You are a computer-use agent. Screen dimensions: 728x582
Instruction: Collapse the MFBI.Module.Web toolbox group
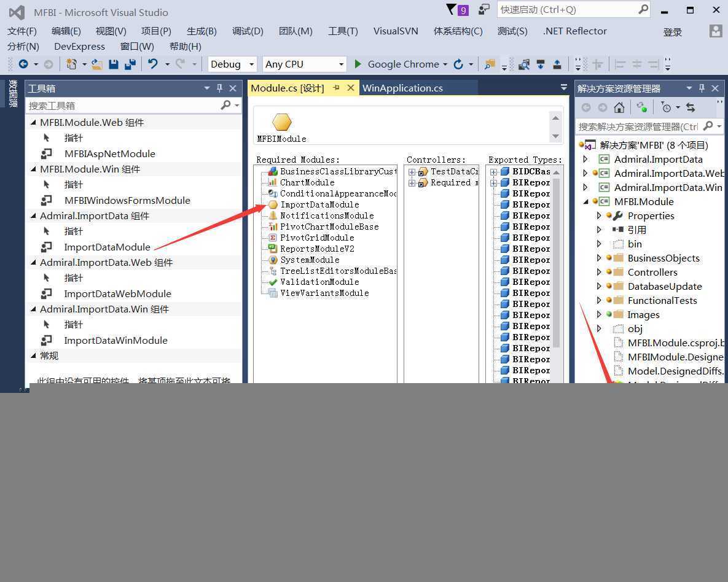tap(33, 123)
